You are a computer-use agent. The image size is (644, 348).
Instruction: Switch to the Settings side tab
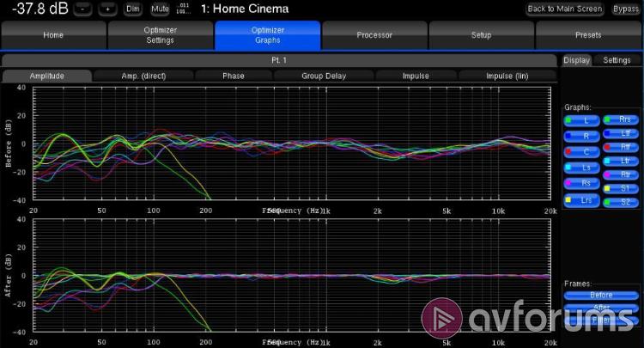[617, 60]
